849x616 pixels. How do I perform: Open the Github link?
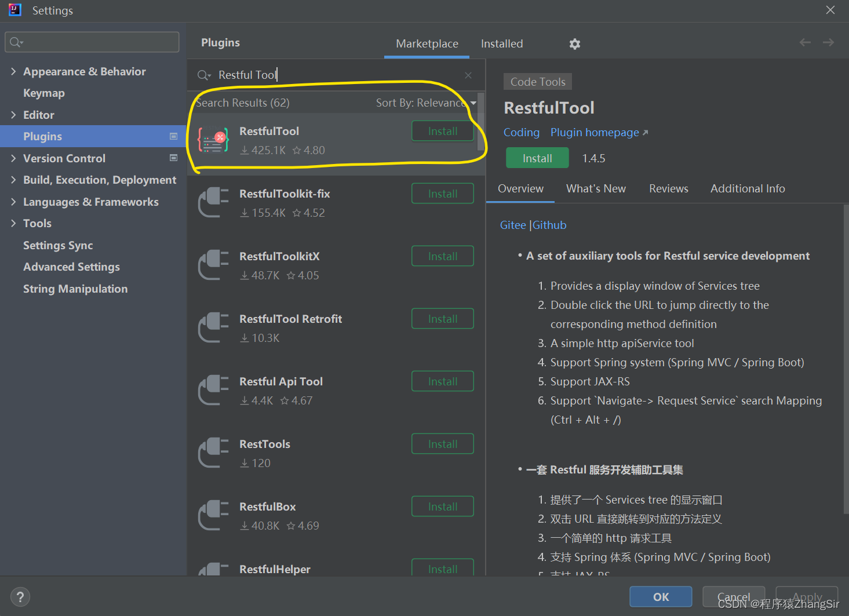click(549, 225)
